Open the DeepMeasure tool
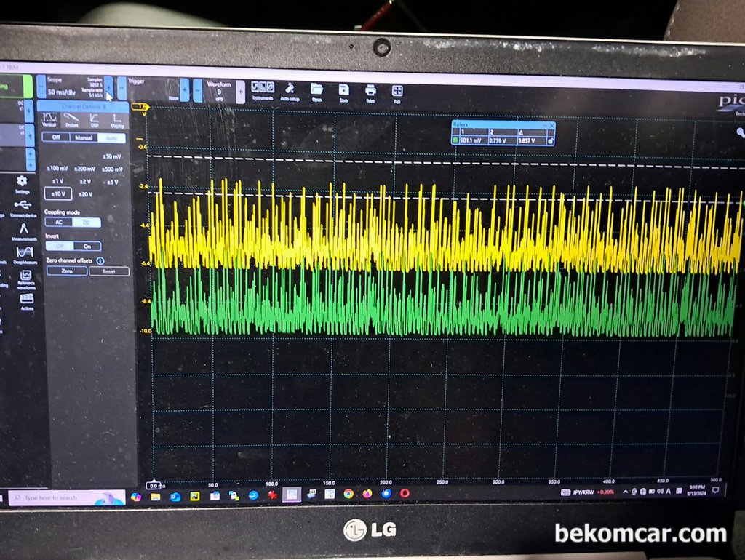Viewport: 745px width, 560px height. (x=24, y=254)
